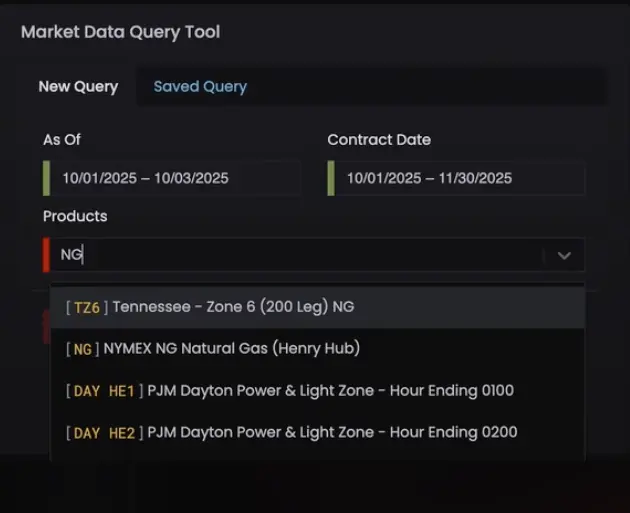Click red validation bar on Products field
The height and width of the screenshot is (513, 630).
[x=46, y=255]
